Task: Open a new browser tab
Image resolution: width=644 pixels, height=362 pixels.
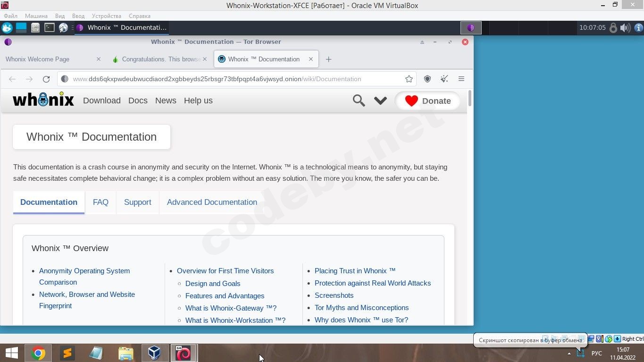Action: 329,59
